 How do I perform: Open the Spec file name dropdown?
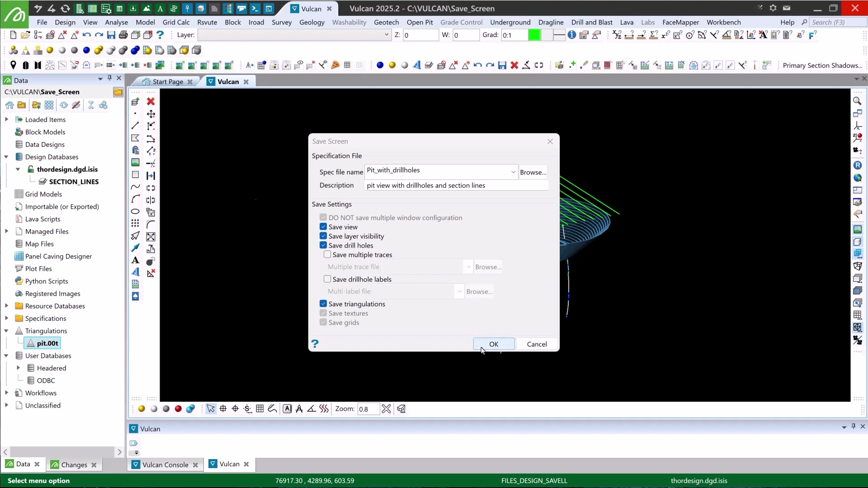tap(513, 172)
